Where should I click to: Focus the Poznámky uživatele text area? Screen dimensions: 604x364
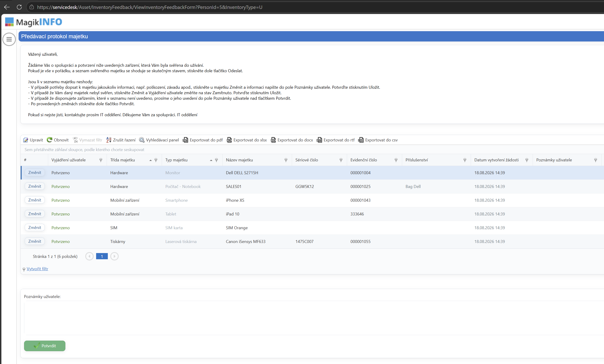[x=314, y=318]
